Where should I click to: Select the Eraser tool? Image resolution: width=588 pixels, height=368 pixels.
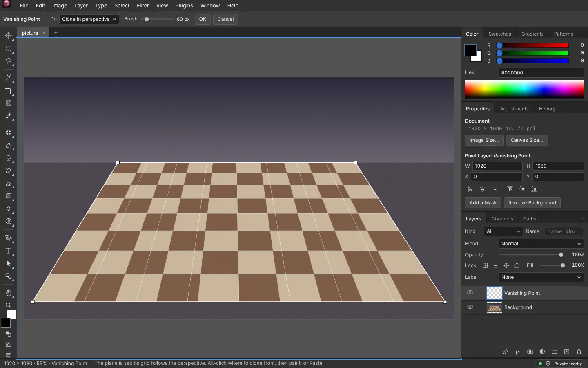coord(9,184)
